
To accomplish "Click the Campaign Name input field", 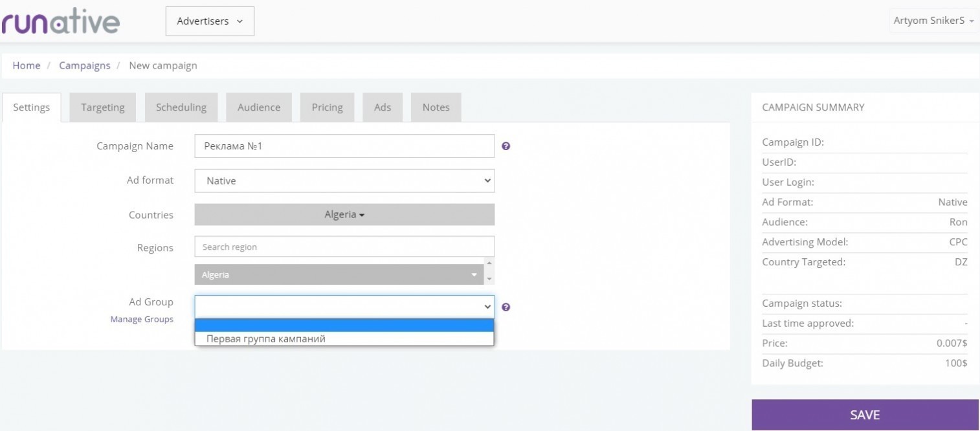I will click(x=344, y=146).
